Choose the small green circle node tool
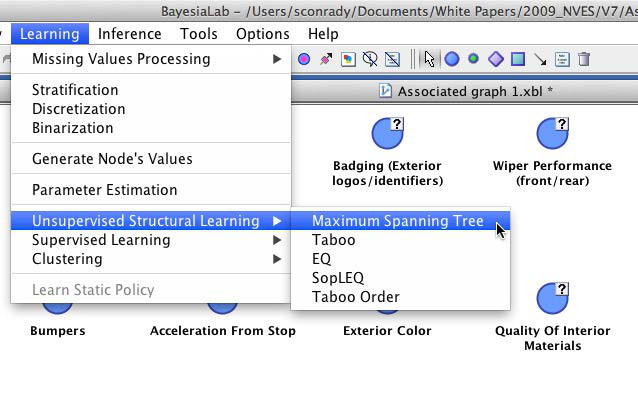The image size is (638, 402). [x=473, y=59]
